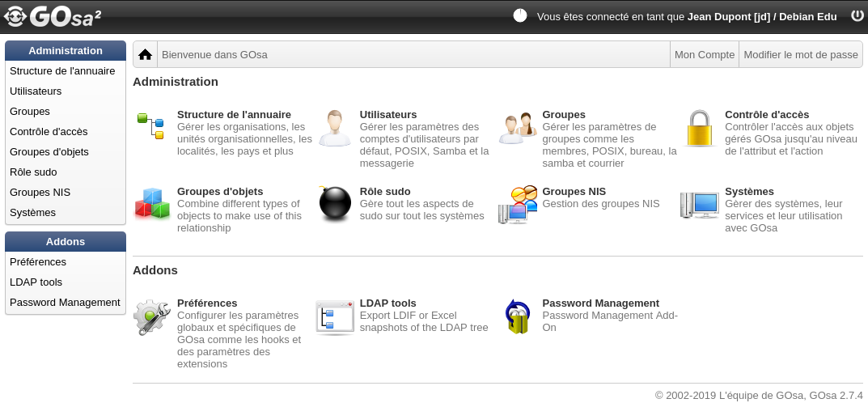Click the Bienvenue dans GOsa breadcrumb
This screenshot has height=403, width=868.
click(x=215, y=55)
